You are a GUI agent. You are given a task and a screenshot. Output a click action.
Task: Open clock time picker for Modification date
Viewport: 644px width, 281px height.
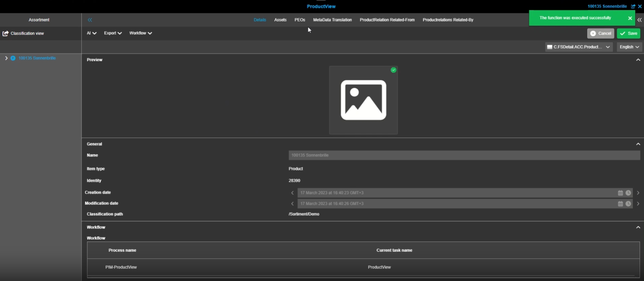[628, 204]
